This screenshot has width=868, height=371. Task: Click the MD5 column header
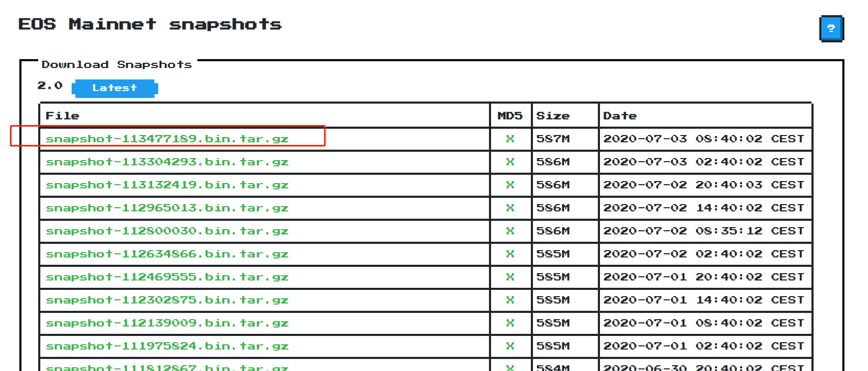click(510, 116)
